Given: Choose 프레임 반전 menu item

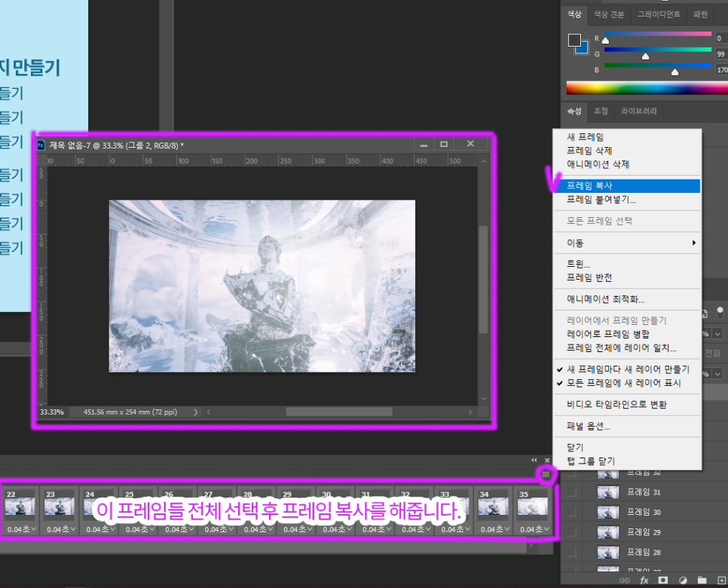Looking at the screenshot, I should point(627,277).
